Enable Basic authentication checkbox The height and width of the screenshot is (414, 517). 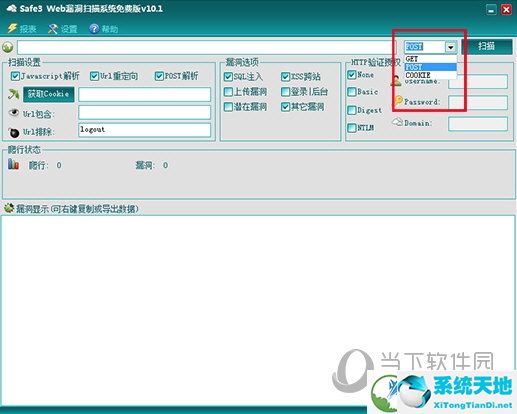pos(352,92)
